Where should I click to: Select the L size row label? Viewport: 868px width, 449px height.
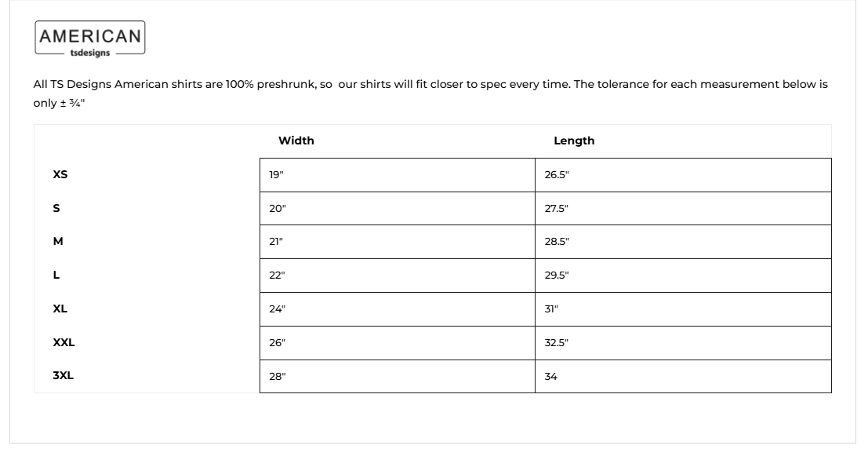point(56,276)
